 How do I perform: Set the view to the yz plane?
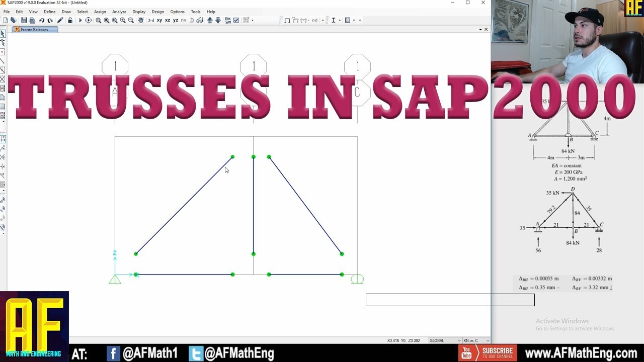pos(176,20)
